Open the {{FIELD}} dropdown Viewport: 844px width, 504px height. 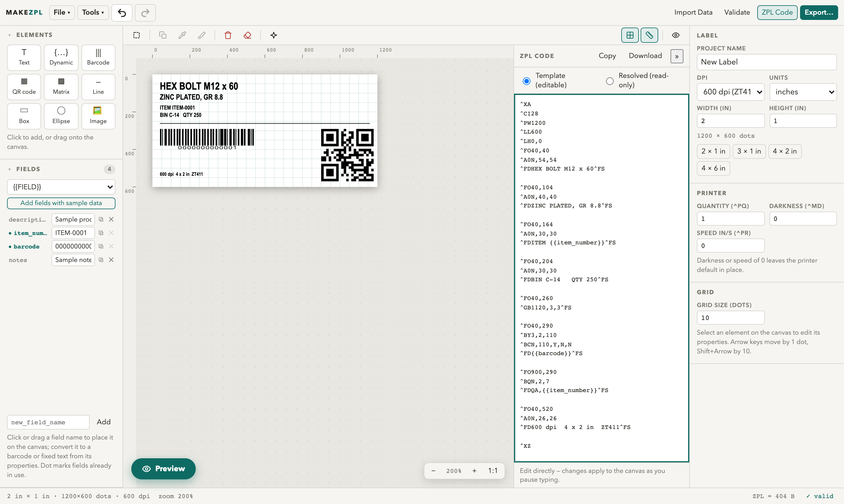61,187
